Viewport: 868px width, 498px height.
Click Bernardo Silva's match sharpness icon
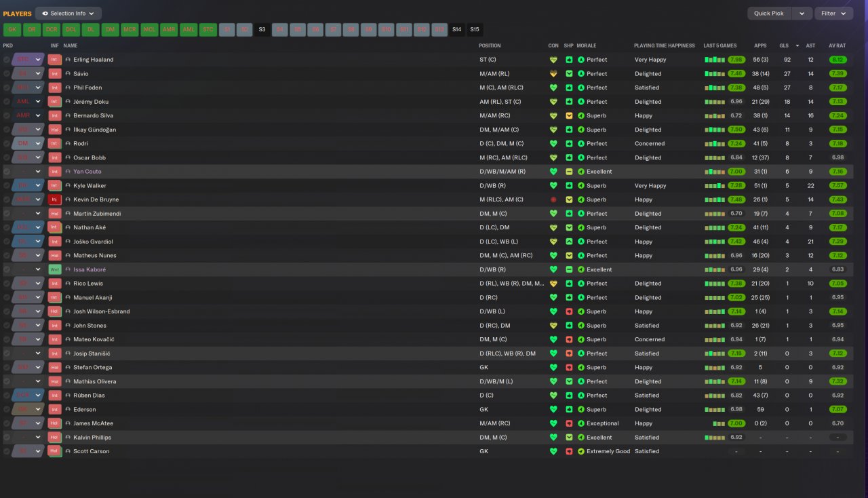(569, 115)
